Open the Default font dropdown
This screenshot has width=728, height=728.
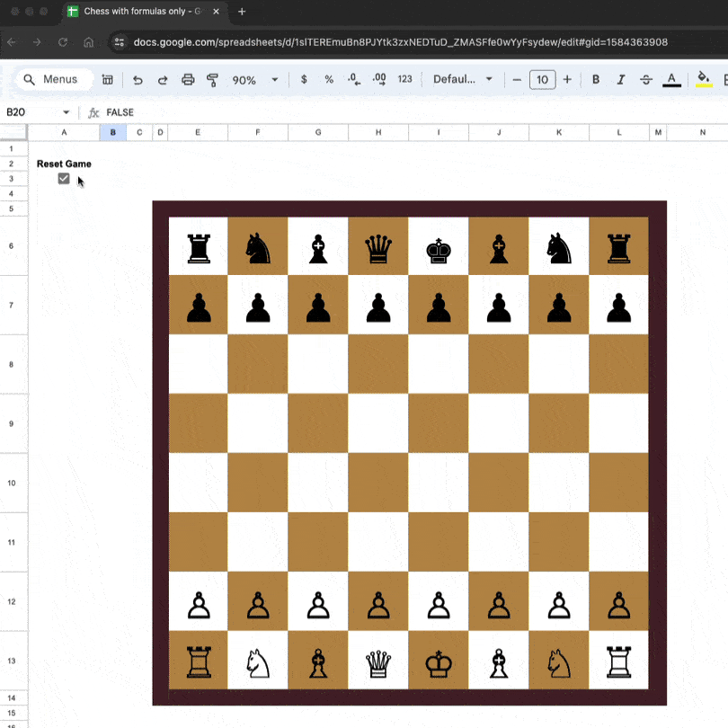coord(461,79)
